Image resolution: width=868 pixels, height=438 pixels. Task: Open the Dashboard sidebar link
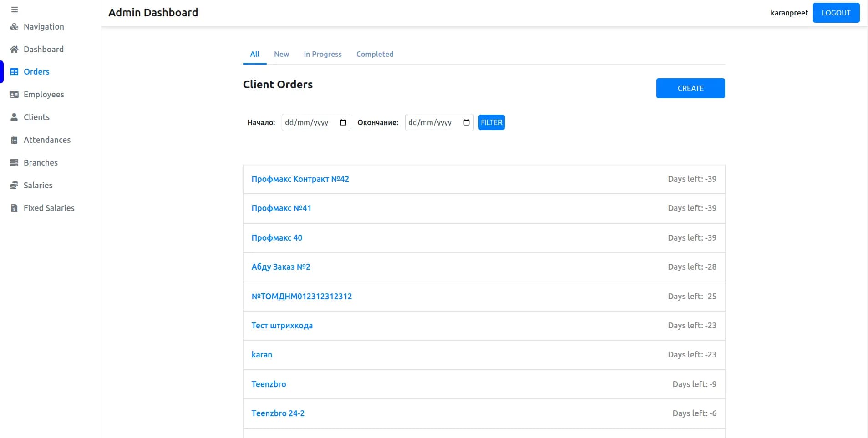point(44,49)
